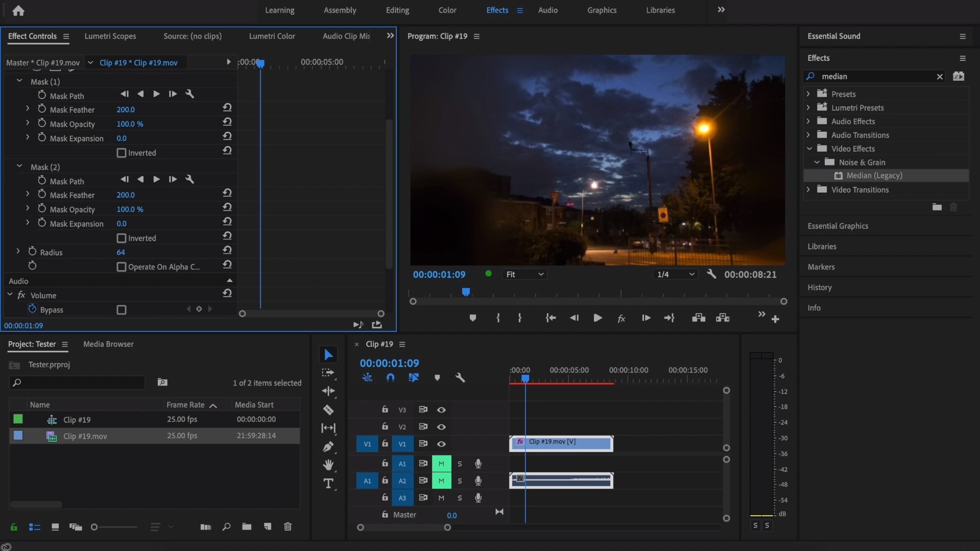
Task: Check Operate On Alpha Channel option
Action: (122, 267)
